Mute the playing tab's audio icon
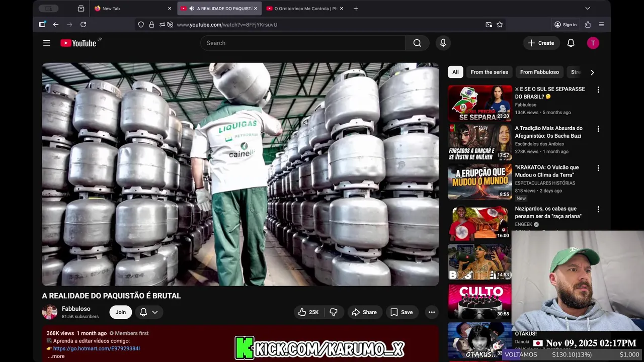The width and height of the screenshot is (644, 362). (192, 9)
